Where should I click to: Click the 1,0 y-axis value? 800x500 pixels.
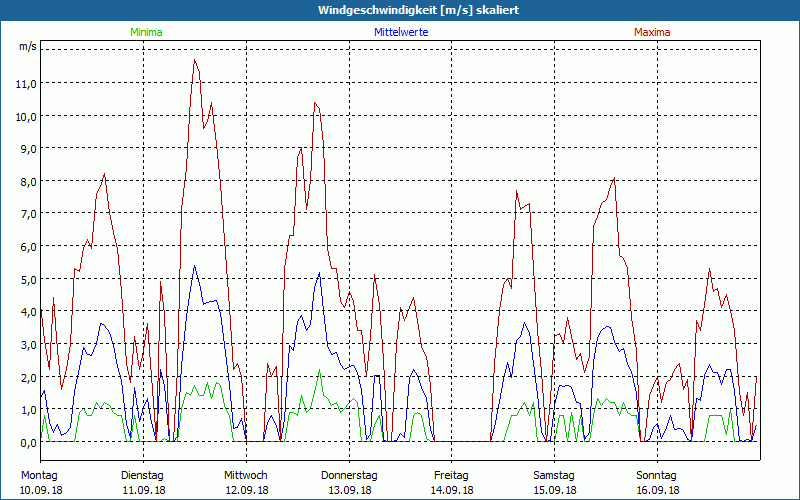click(29, 410)
